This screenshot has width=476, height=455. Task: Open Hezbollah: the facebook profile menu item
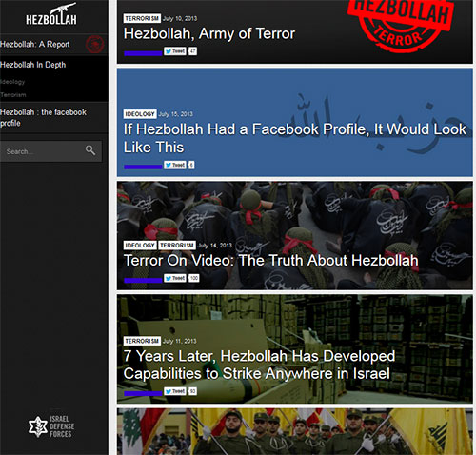43,117
